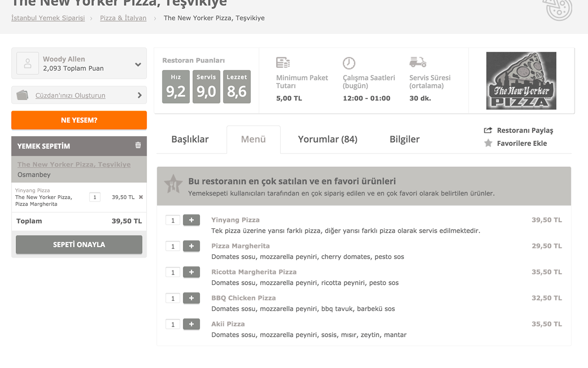Click the Restoranı Paylaş share icon
The image size is (588, 368).
(488, 131)
